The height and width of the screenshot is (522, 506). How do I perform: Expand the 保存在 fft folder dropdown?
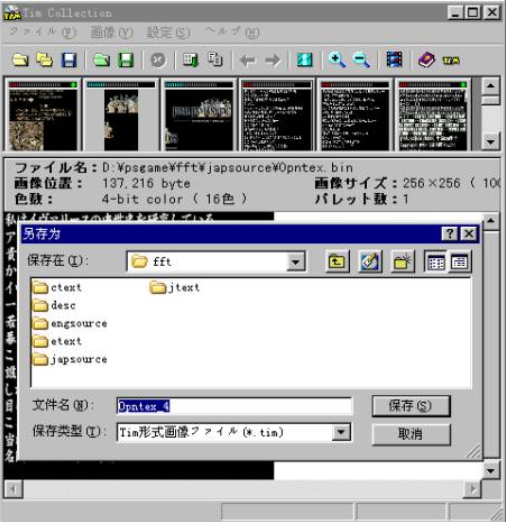tap(295, 262)
